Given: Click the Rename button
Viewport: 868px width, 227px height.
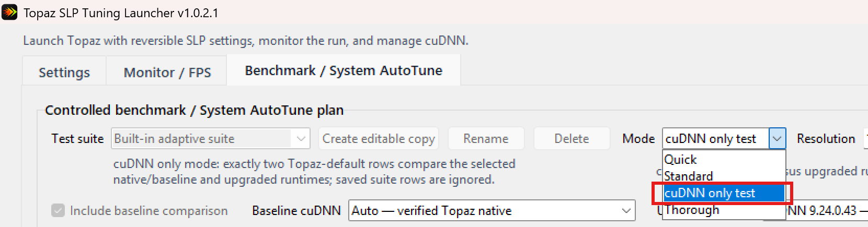Looking at the screenshot, I should pos(486,139).
